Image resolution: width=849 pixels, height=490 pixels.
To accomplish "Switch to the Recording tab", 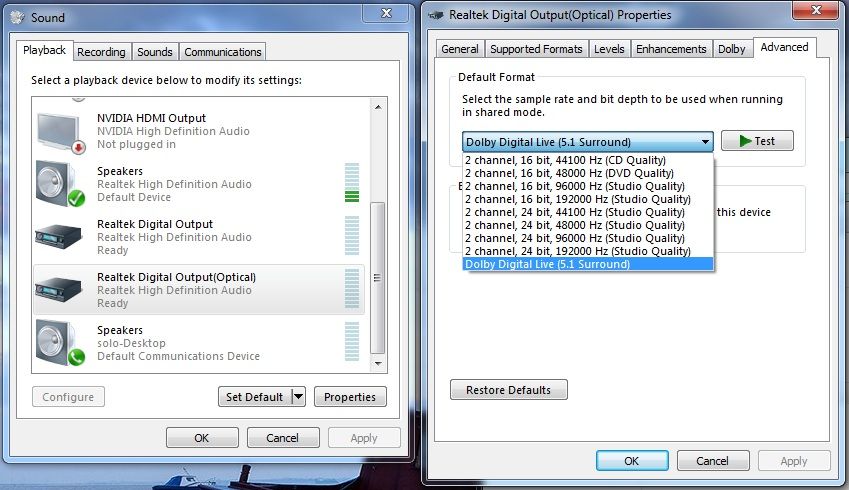I will coord(101,52).
